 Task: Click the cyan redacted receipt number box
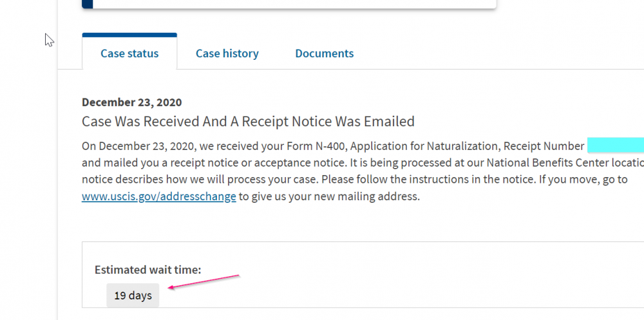coord(615,146)
